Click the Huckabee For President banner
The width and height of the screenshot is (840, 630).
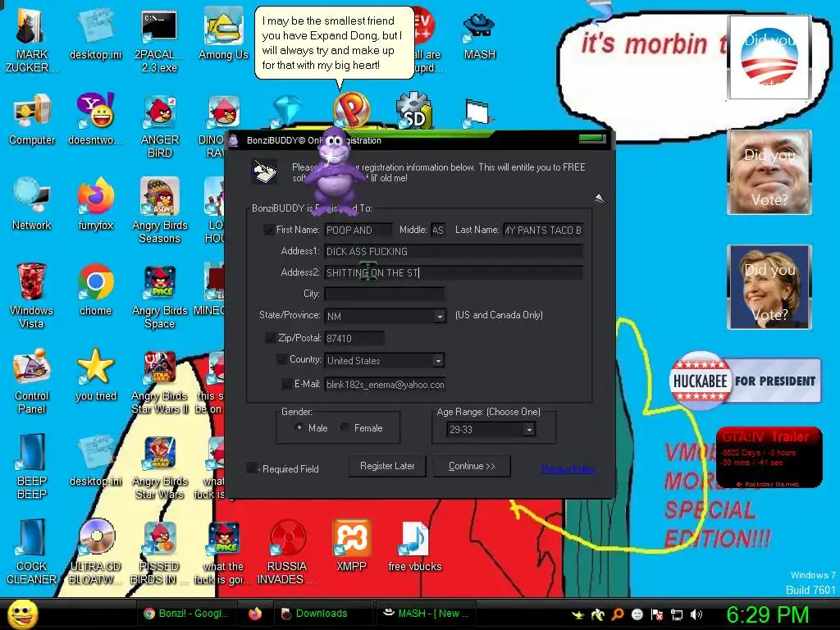(745, 381)
